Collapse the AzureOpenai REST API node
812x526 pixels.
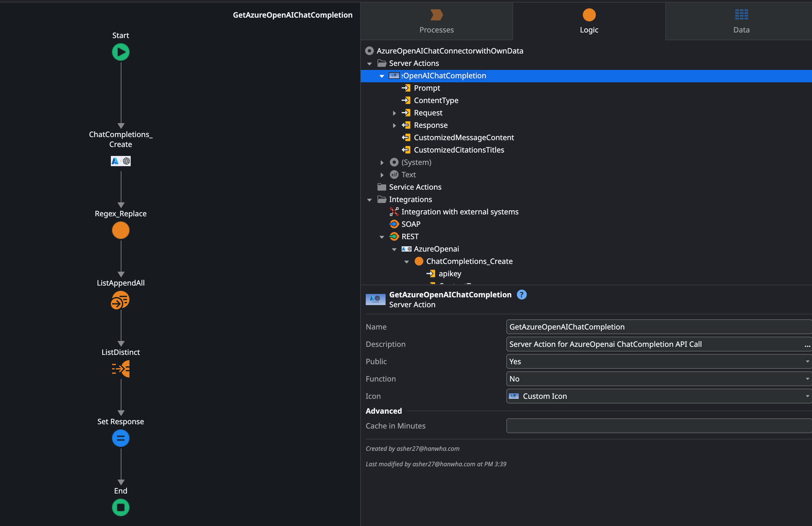[x=395, y=249]
